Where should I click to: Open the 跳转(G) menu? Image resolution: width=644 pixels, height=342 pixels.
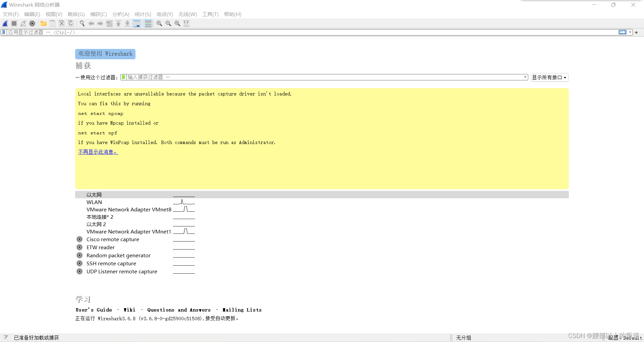point(76,14)
